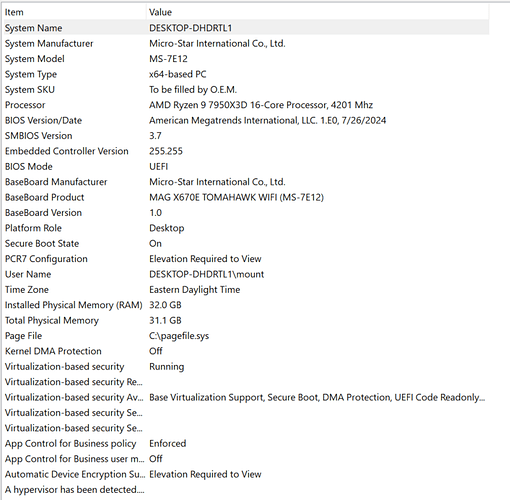Select the Processor row
This screenshot has height=500, width=510.
[x=246, y=105]
